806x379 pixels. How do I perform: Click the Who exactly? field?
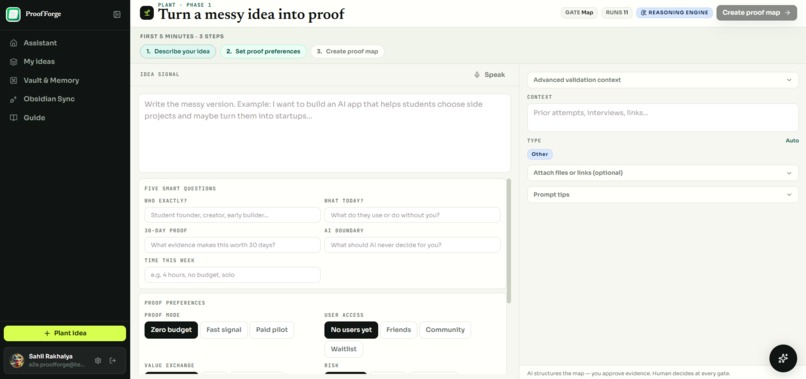232,215
